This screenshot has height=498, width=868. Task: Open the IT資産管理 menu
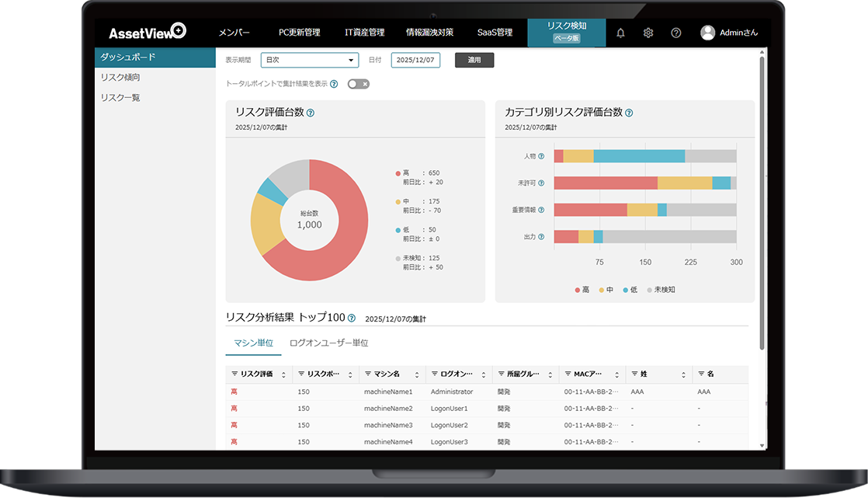click(364, 33)
